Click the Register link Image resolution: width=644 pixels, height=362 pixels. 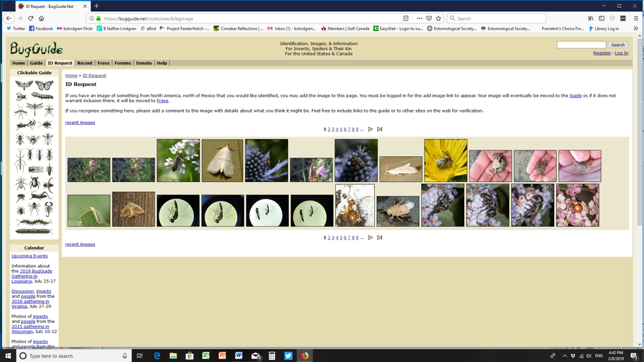pyautogui.click(x=602, y=53)
